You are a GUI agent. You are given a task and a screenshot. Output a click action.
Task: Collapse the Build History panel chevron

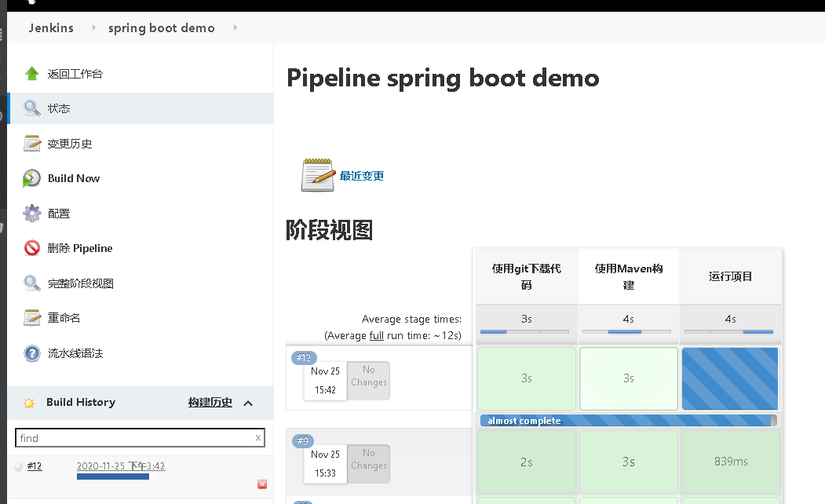click(248, 403)
